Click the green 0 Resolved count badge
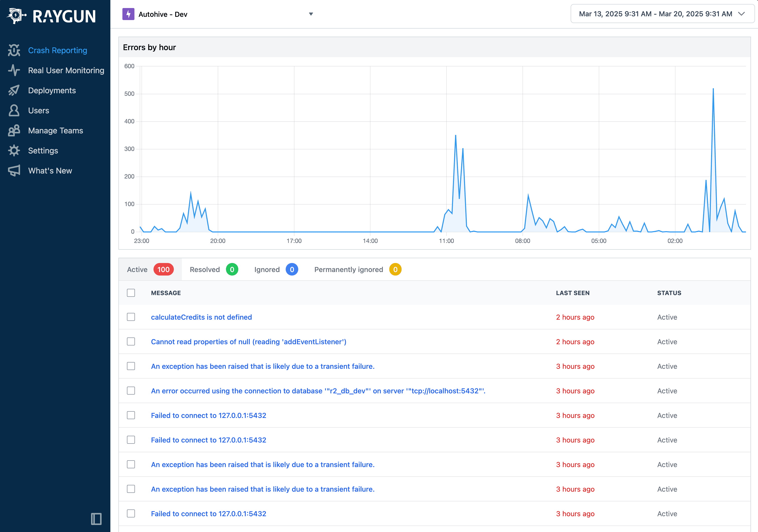758x532 pixels. 232,270
